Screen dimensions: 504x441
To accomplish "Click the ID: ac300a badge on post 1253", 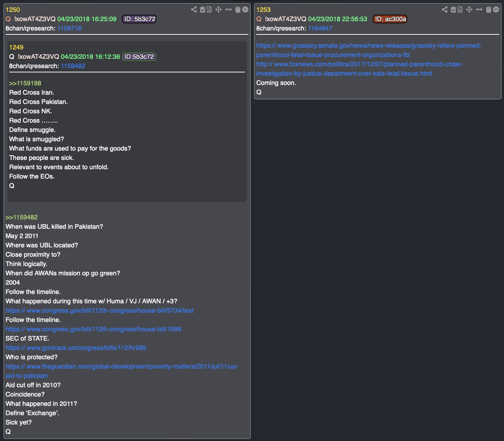I will coord(390,19).
